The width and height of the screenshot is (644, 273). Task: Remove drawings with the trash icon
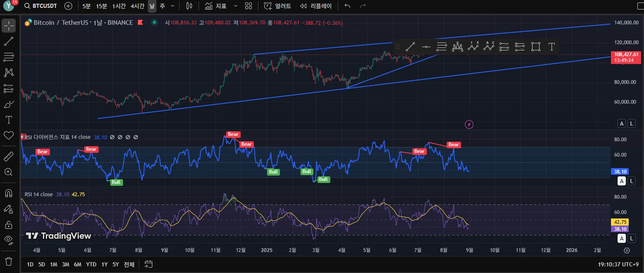click(x=9, y=261)
